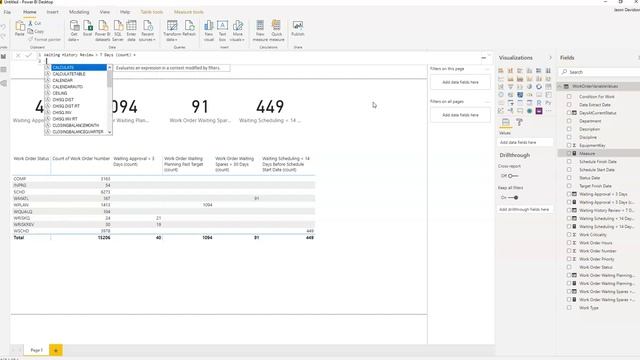Image resolution: width=640 pixels, height=360 pixels.
Task: Select the Python visual icon
Action: pyautogui.click(x=548, y=103)
